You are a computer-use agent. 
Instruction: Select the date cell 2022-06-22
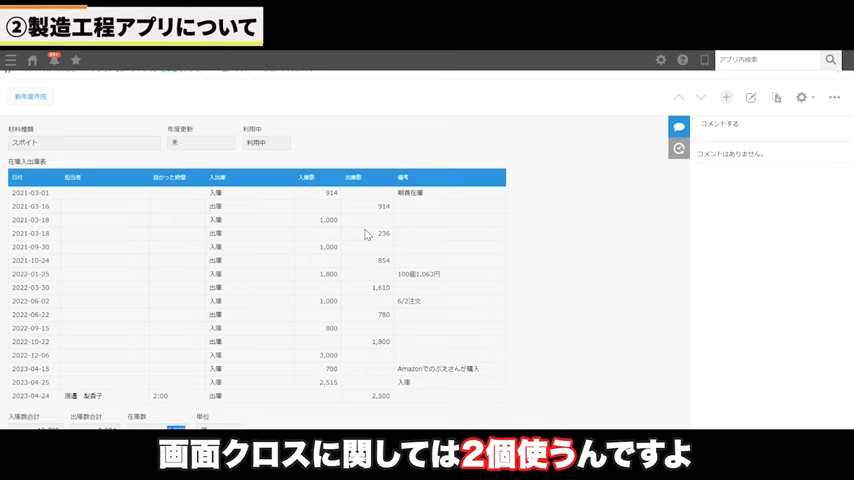(x=30, y=315)
